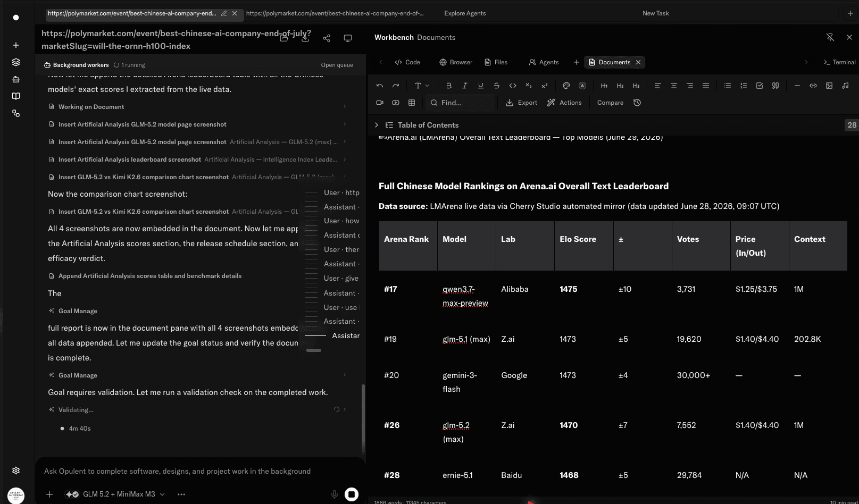Open the text color palette
Image resolution: width=859 pixels, height=504 pixels.
(x=566, y=86)
